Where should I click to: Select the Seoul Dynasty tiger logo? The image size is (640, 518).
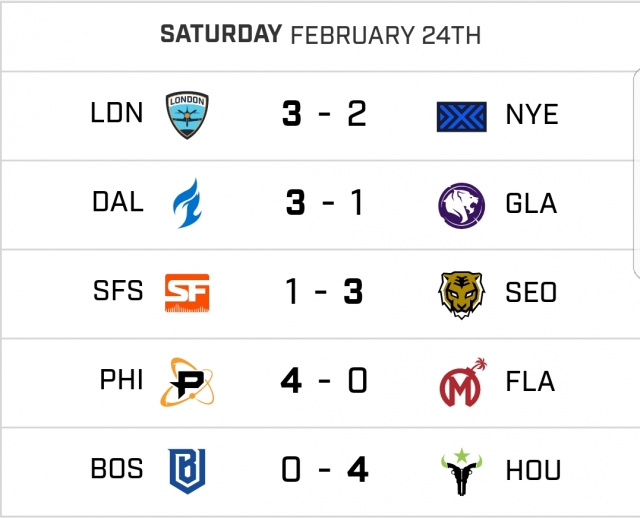462,293
